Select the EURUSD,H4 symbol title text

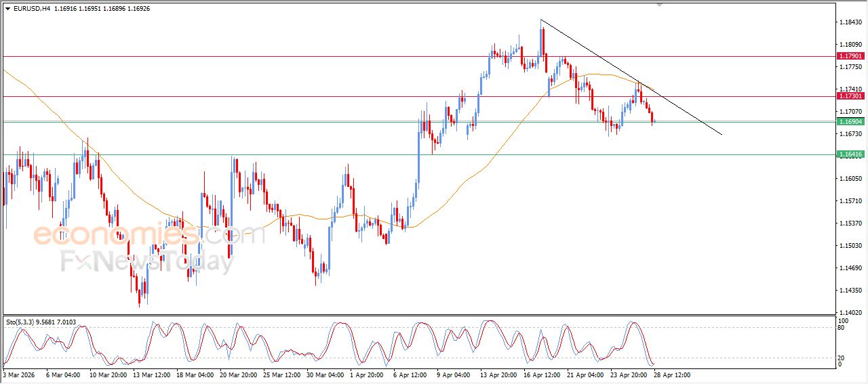point(31,9)
